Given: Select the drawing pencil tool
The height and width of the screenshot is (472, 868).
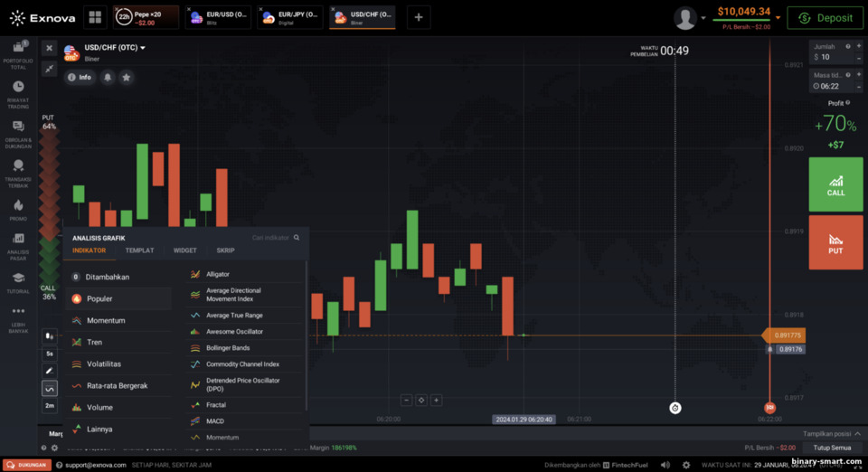Looking at the screenshot, I should (49, 371).
